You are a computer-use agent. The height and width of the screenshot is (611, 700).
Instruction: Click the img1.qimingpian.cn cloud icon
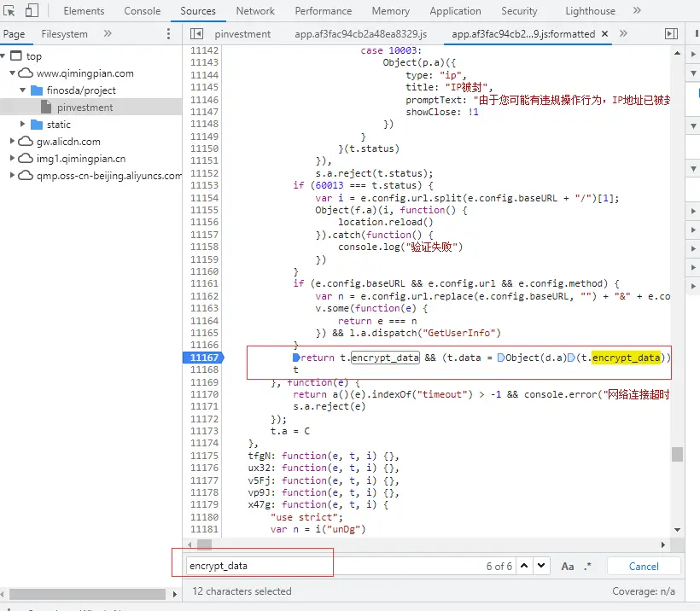[26, 158]
